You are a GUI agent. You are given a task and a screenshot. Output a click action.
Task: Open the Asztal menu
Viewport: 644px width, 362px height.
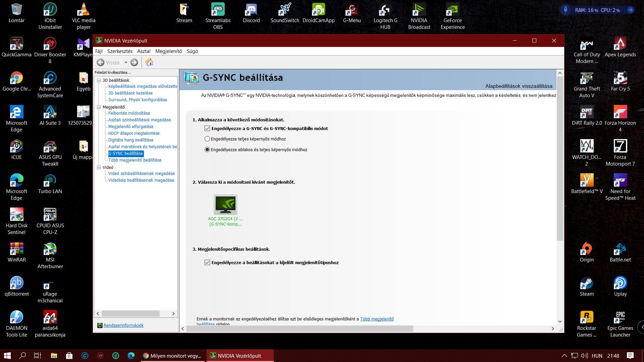(x=144, y=51)
